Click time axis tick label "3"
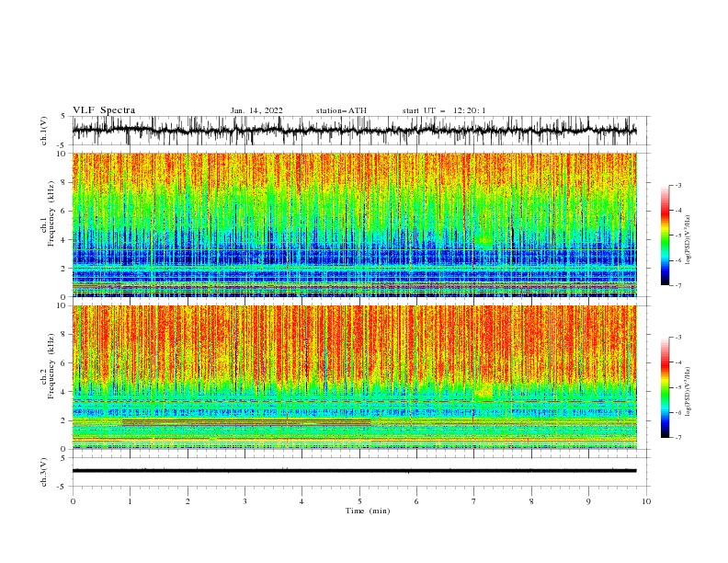728x563 pixels. pos(245,501)
